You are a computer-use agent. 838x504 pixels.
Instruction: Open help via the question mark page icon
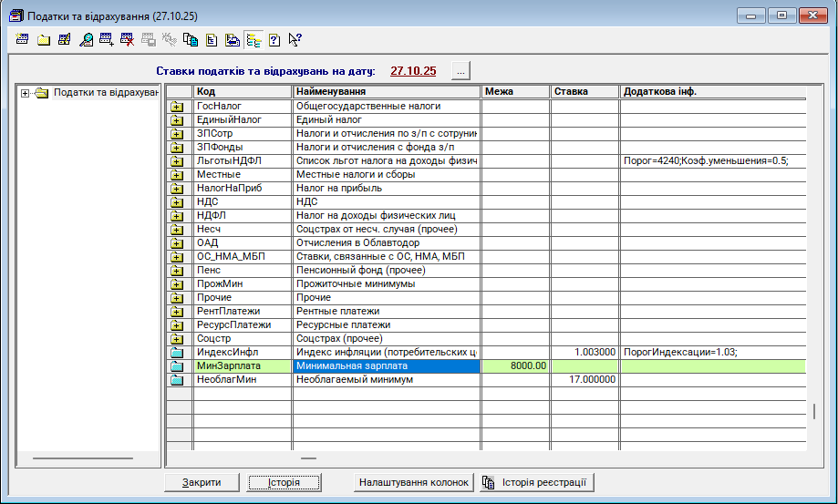coord(274,39)
